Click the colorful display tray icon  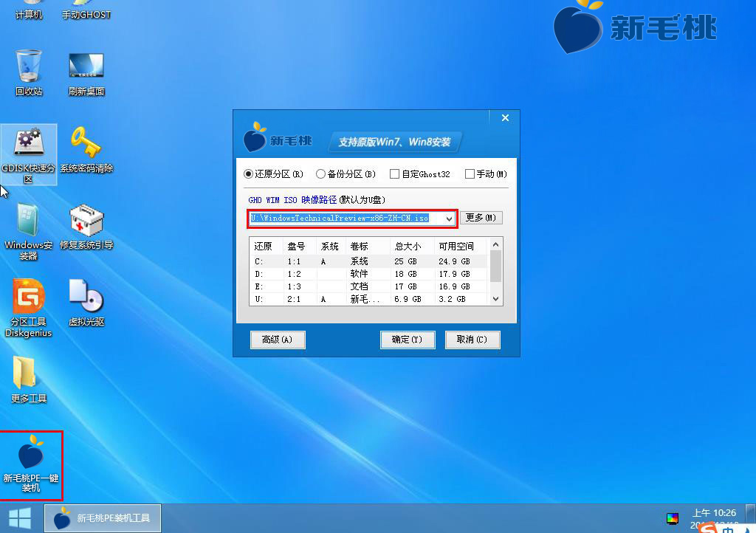click(x=672, y=518)
